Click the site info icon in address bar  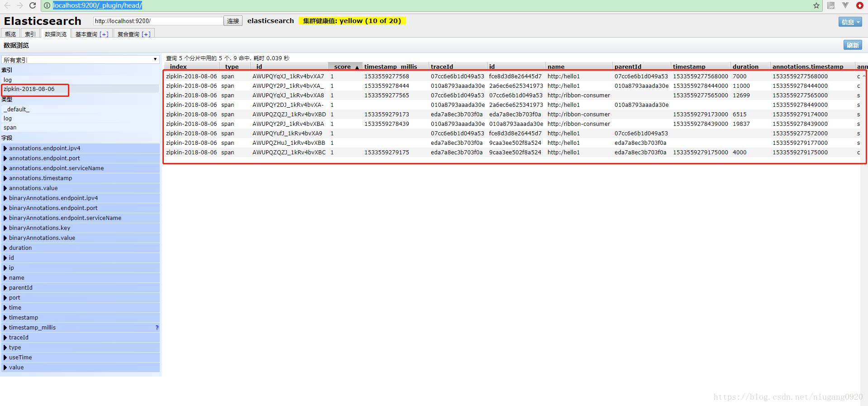click(x=47, y=5)
